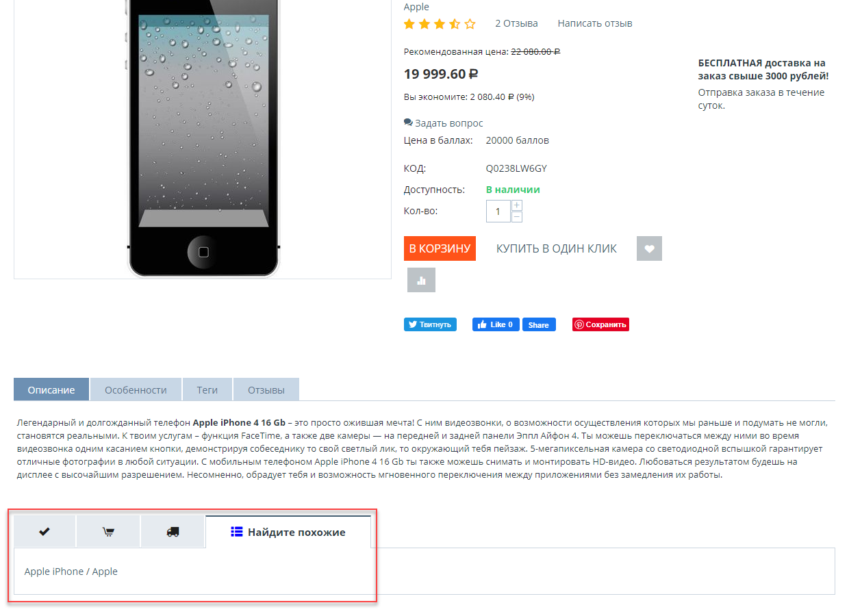
Task: Open the shopping cart tab icon
Action: click(x=108, y=532)
